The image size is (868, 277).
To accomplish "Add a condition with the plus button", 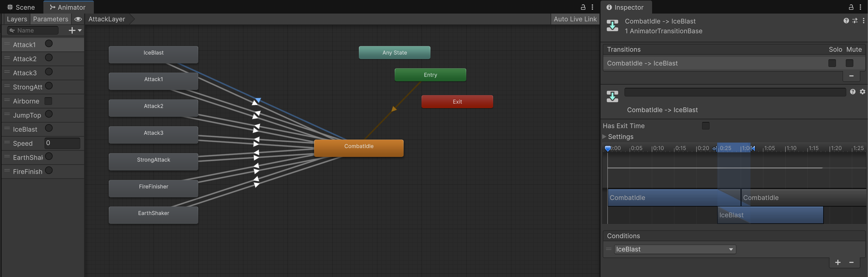I will tap(838, 263).
